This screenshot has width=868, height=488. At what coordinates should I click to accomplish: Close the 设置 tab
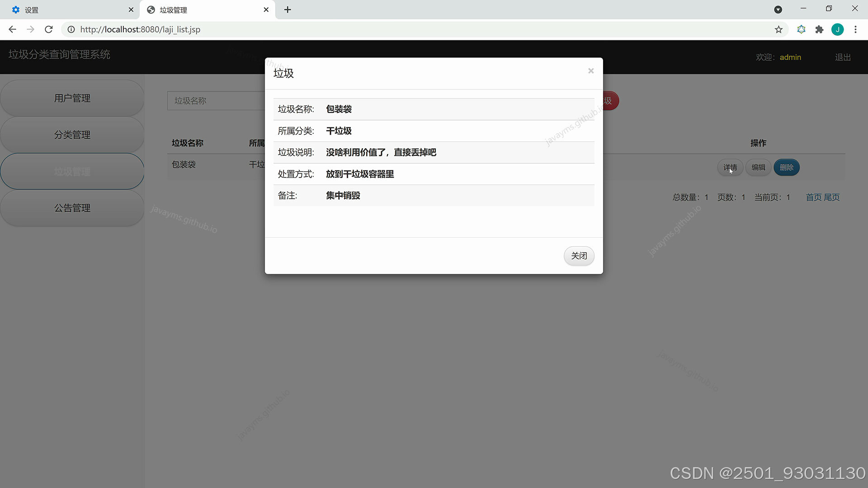click(x=131, y=9)
